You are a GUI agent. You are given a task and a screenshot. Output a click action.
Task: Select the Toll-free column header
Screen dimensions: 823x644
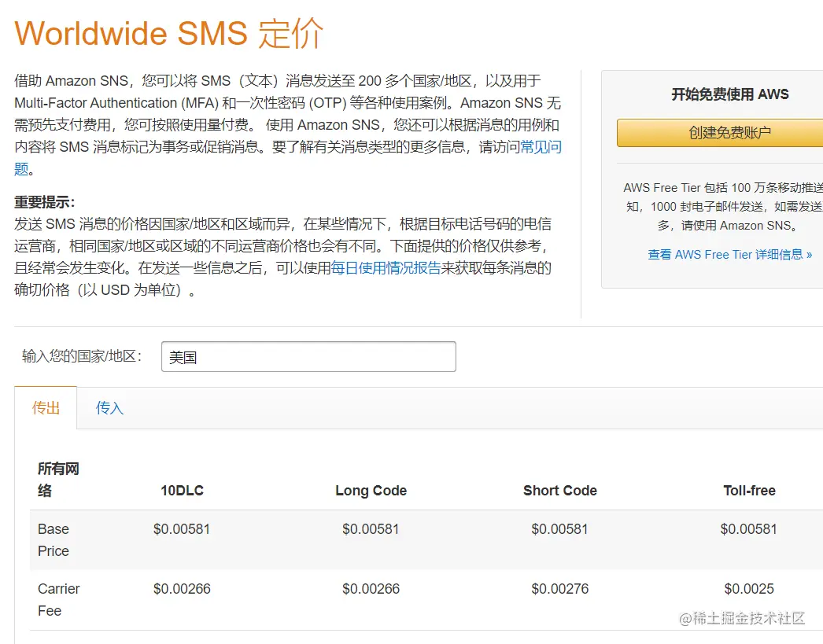(x=748, y=490)
